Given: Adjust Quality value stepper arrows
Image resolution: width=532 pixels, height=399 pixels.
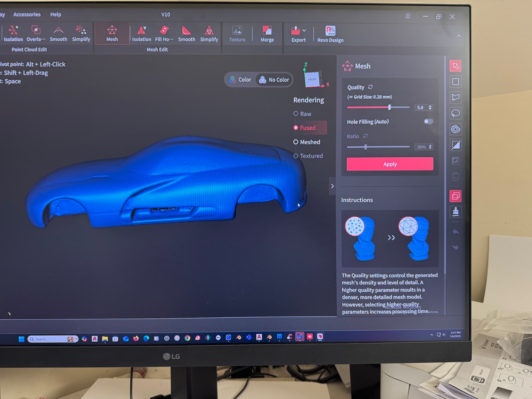Looking at the screenshot, I should (430, 108).
